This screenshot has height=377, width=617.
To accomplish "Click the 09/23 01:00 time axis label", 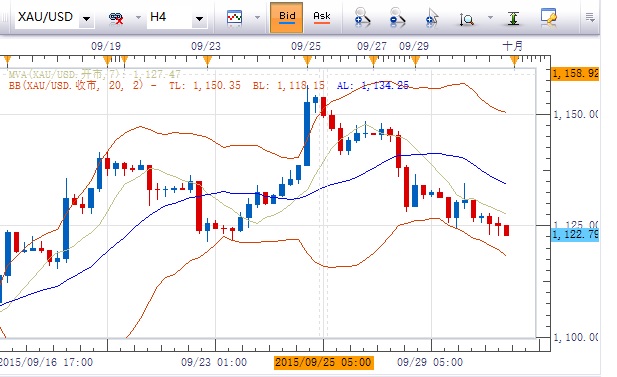I will click(214, 362).
